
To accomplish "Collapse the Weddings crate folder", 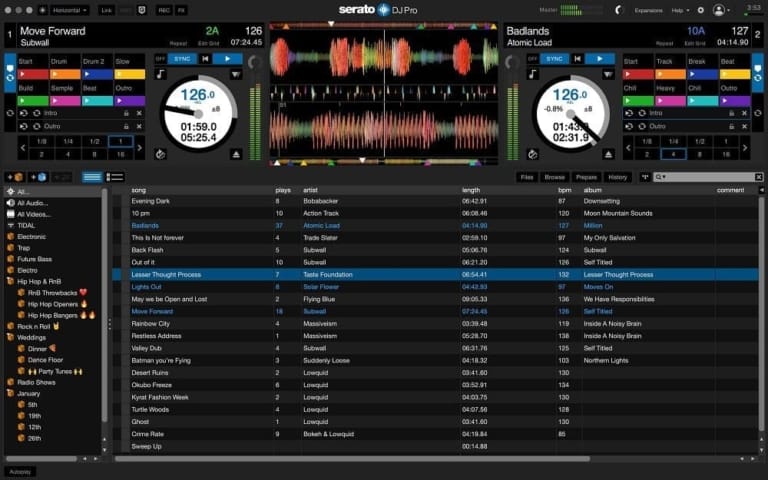I will pos(10,337).
